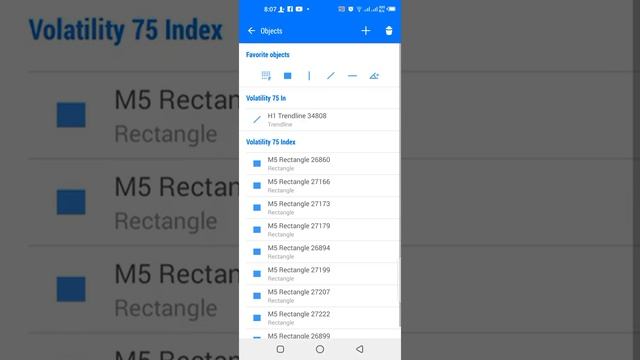
Task: Tap rectangle icon beside M5 Rectangle 27179
Action: (x=257, y=230)
